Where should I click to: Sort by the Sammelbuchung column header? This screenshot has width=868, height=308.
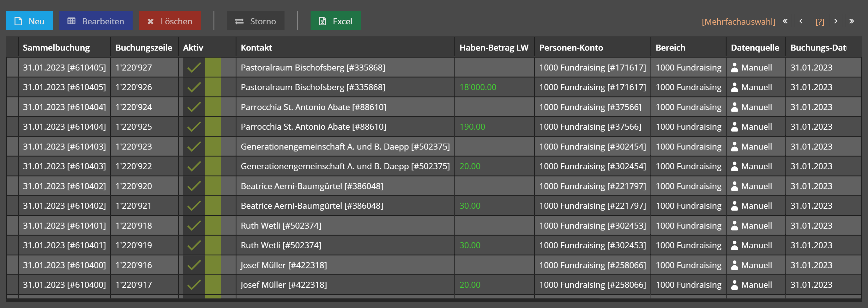56,47
